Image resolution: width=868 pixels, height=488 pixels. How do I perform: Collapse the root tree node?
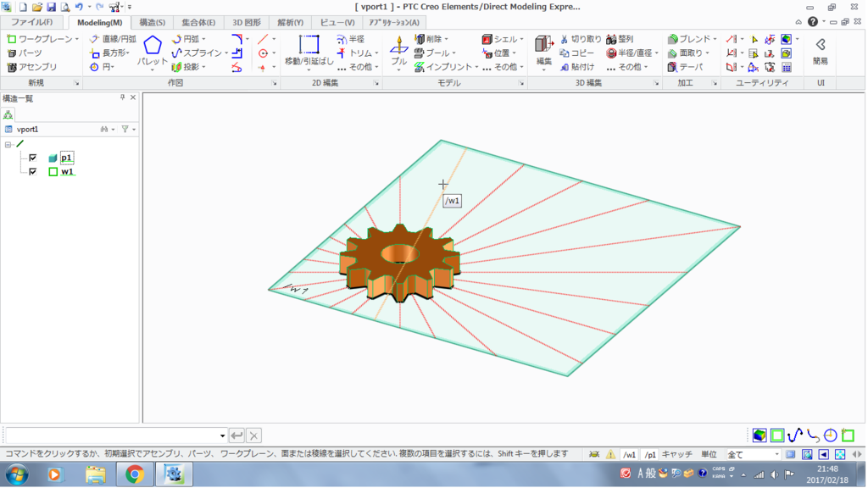click(x=8, y=144)
